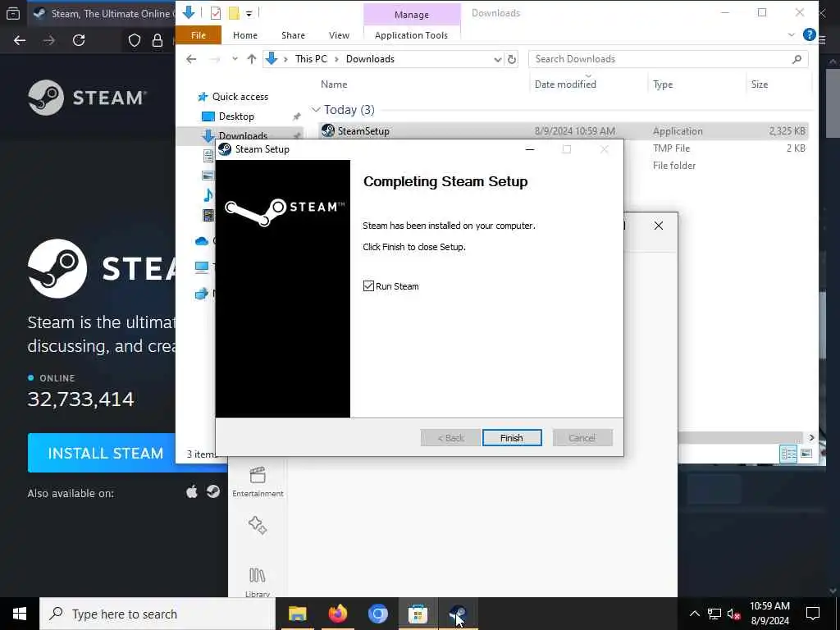Click the search magnifier icon in Explorer
The image size is (840, 630).
(x=797, y=59)
